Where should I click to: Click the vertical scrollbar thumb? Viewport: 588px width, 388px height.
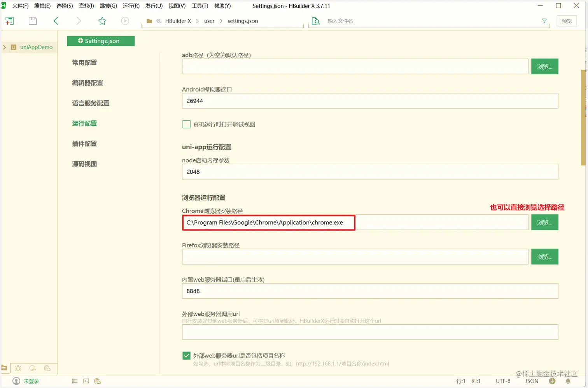click(583, 118)
